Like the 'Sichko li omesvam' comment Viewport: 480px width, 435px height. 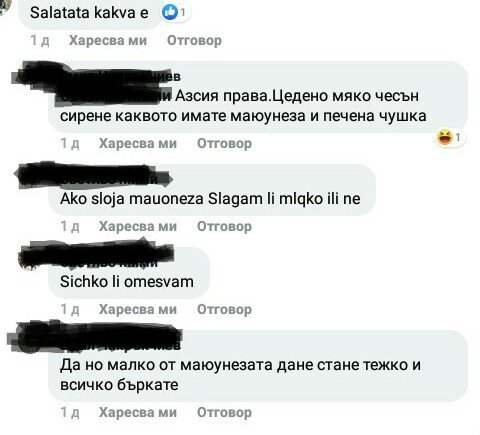click(138, 310)
